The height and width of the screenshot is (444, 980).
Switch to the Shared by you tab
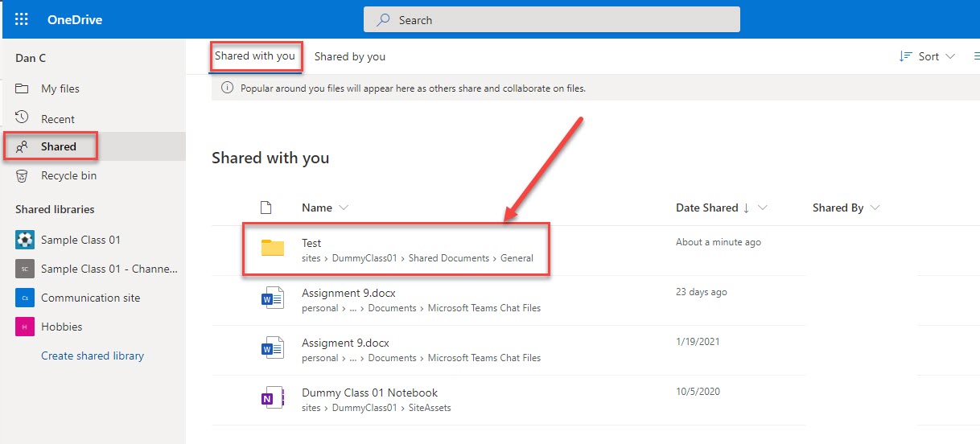350,56
